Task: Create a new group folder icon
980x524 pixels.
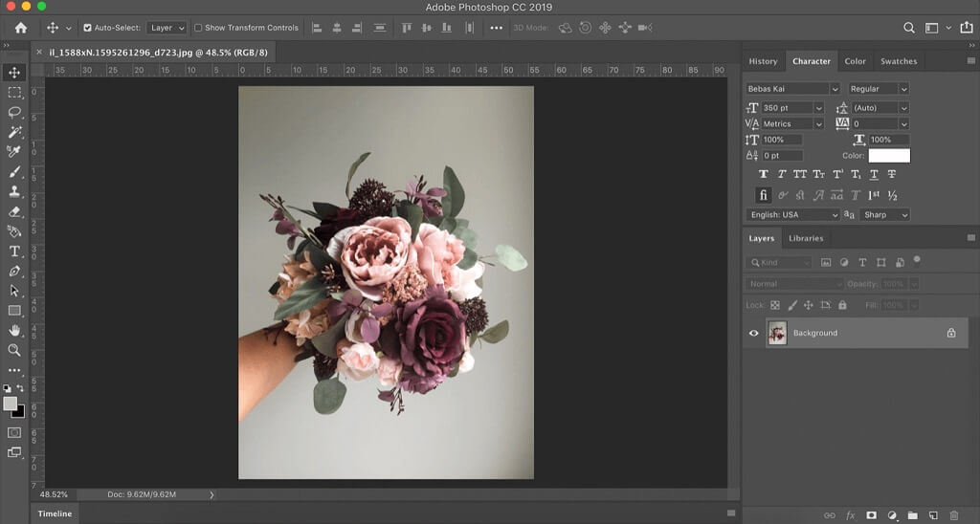Action: [x=912, y=515]
